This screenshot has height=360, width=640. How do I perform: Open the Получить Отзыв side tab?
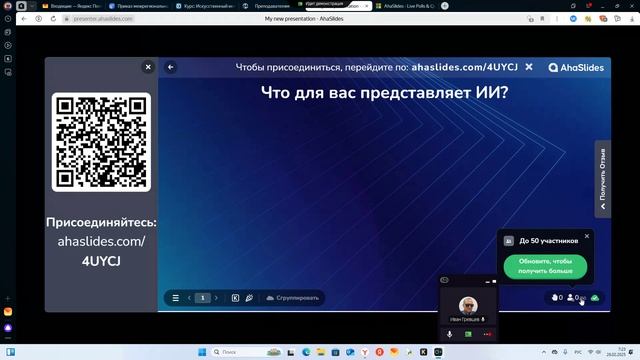[x=603, y=179]
